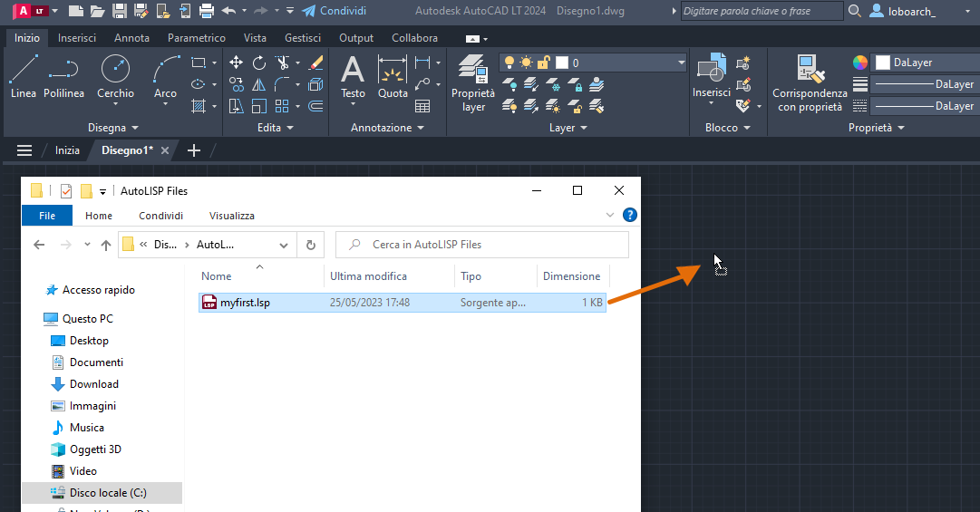Select the Testo text tool
Viewport: 980px width, 512px height.
point(353,77)
